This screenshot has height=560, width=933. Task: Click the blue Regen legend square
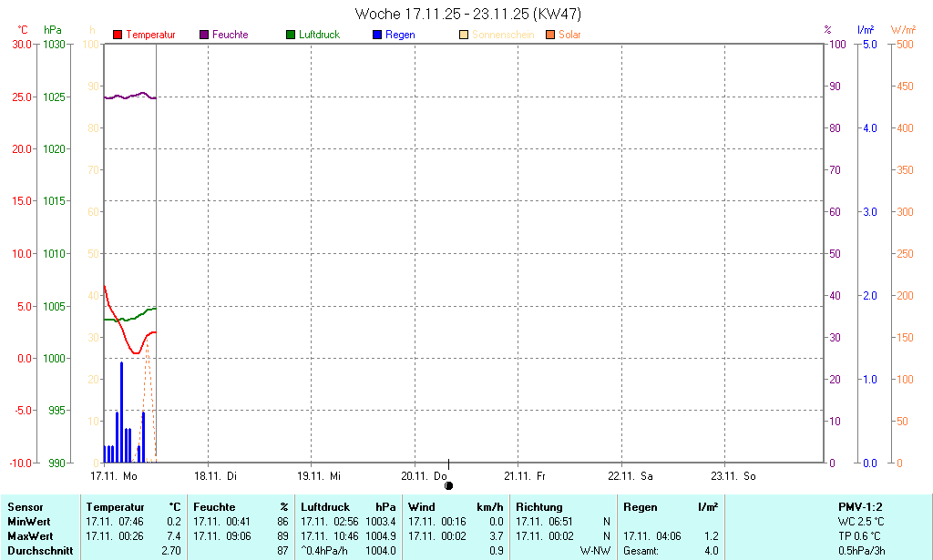(x=377, y=35)
